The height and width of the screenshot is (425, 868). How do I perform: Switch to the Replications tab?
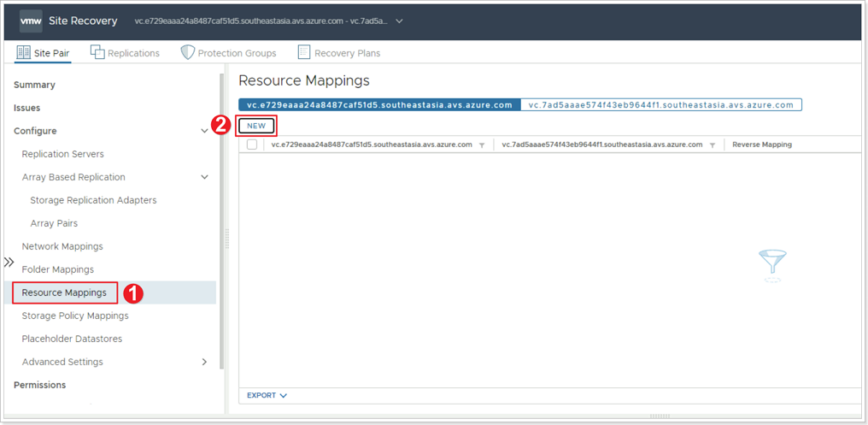[x=125, y=53]
